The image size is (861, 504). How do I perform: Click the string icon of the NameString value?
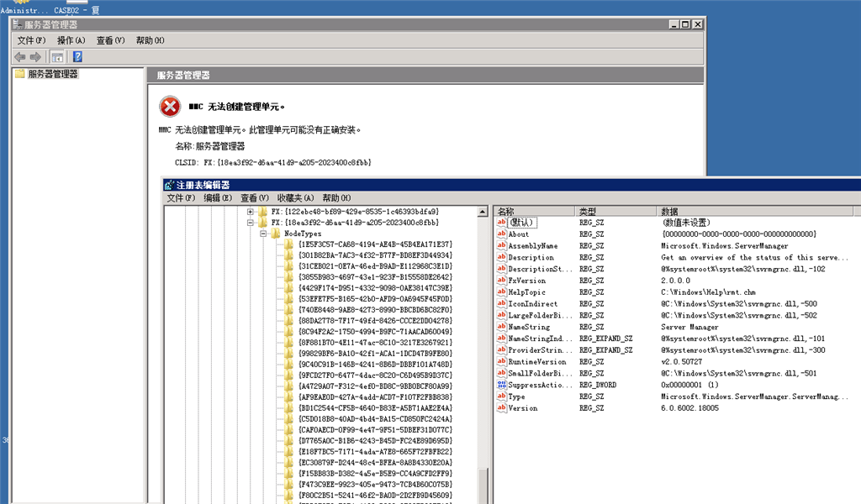[501, 326]
